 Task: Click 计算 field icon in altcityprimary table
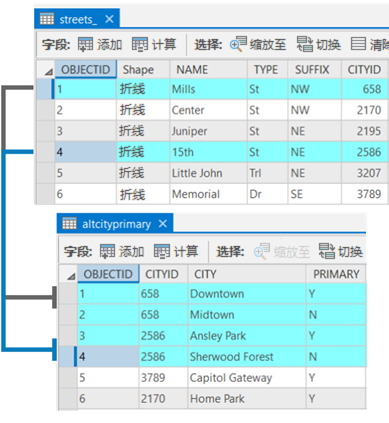tap(162, 252)
